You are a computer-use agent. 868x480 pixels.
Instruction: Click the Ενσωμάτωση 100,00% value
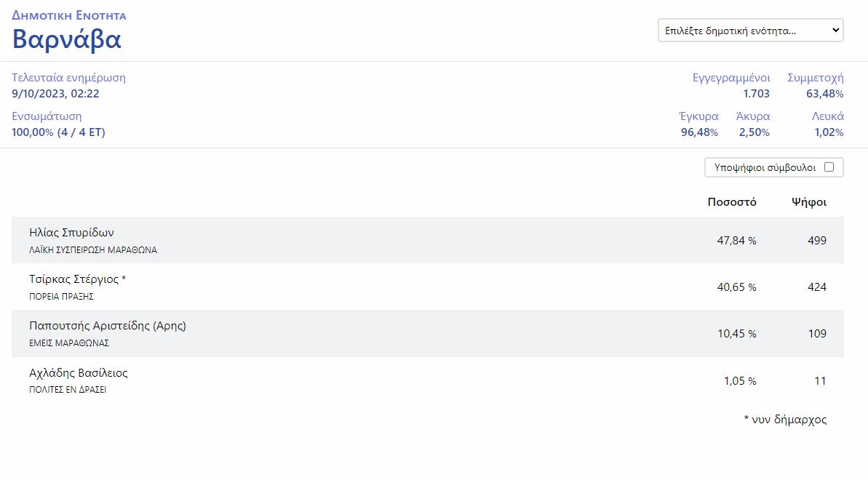coord(58,132)
